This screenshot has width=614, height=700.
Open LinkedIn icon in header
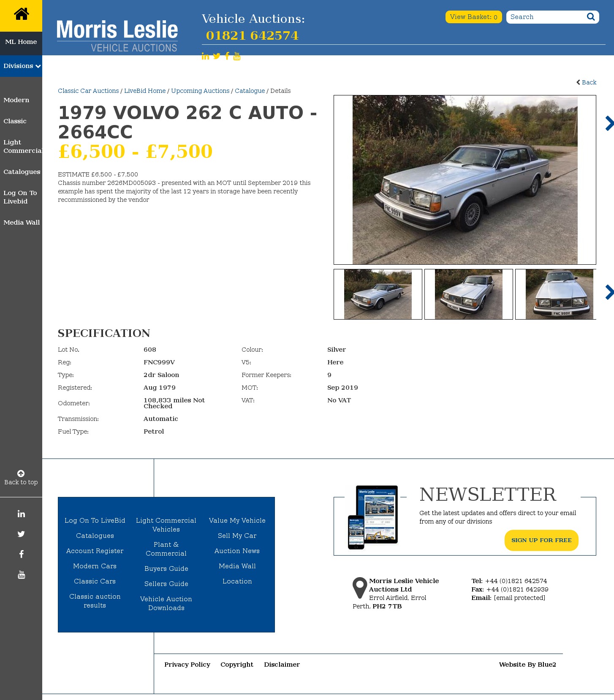pyautogui.click(x=205, y=56)
